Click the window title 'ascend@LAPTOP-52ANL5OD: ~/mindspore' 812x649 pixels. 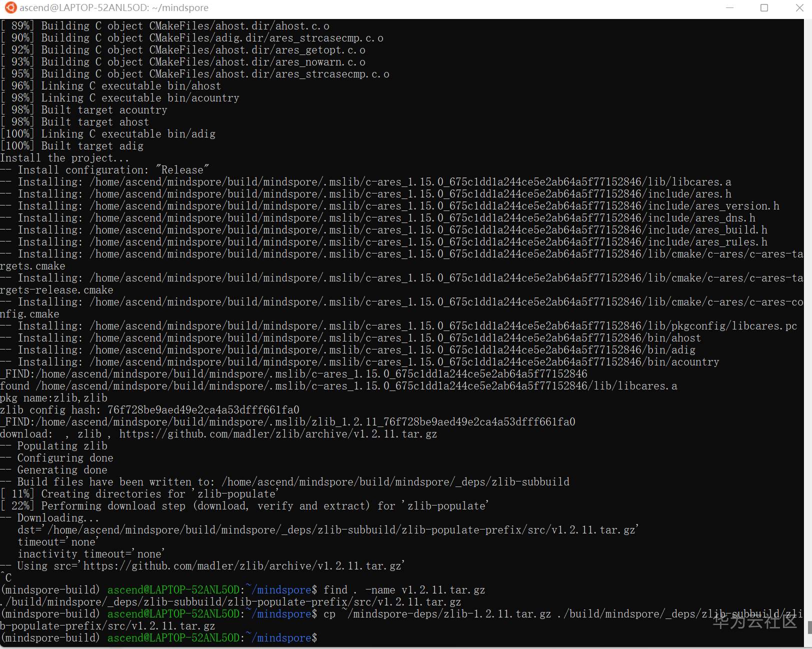(x=114, y=7)
